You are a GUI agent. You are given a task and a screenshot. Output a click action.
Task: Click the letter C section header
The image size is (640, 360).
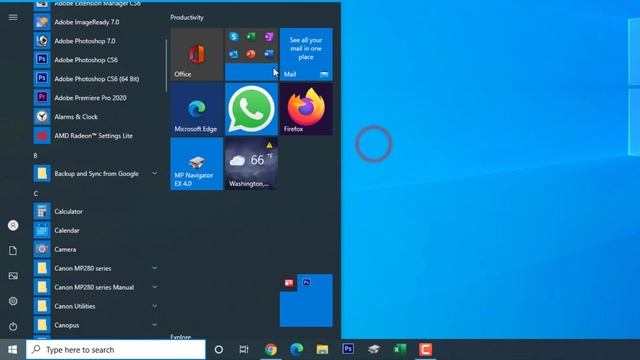[36, 193]
